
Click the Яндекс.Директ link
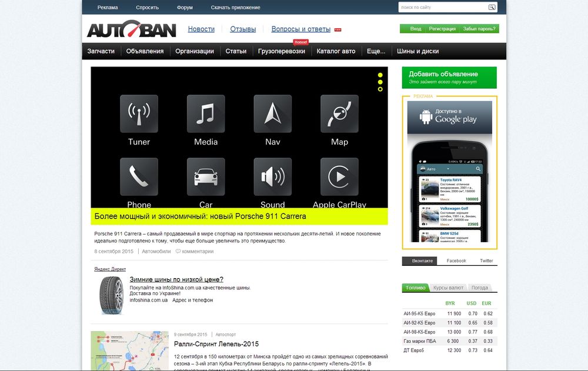110,269
